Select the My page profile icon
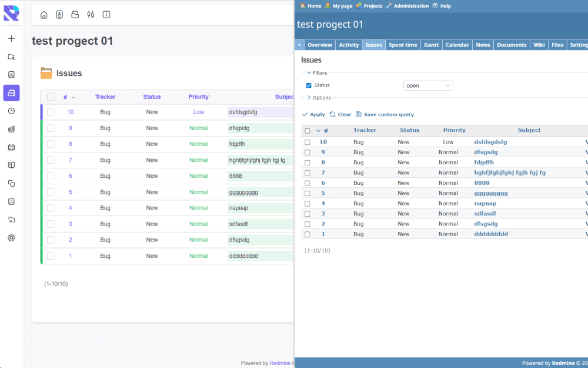Image resolution: width=588 pixels, height=368 pixels. (59, 14)
